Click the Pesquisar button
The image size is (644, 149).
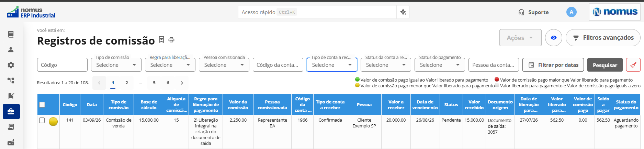(x=605, y=65)
